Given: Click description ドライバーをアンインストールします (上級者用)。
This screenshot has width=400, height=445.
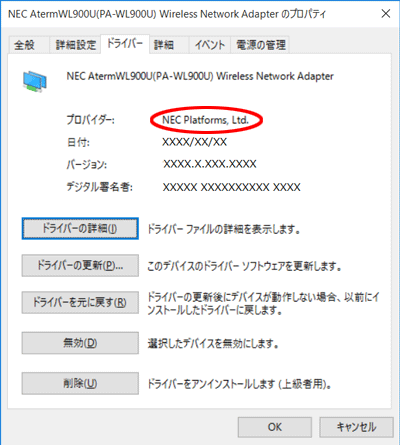Looking at the screenshot, I should pos(239,384).
